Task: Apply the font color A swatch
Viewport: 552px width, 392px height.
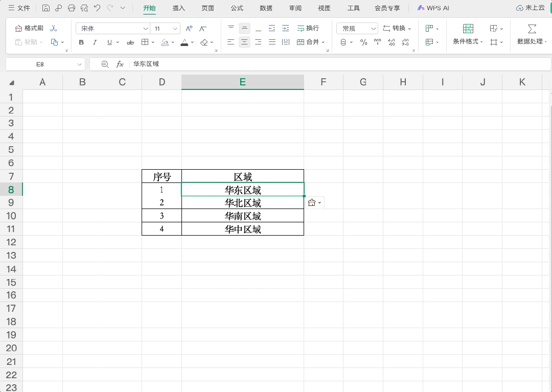Action: 184,42
